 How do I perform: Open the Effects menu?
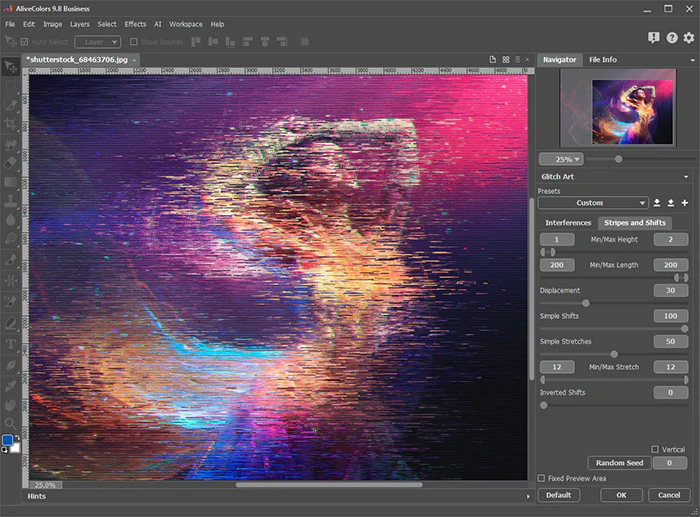point(135,24)
